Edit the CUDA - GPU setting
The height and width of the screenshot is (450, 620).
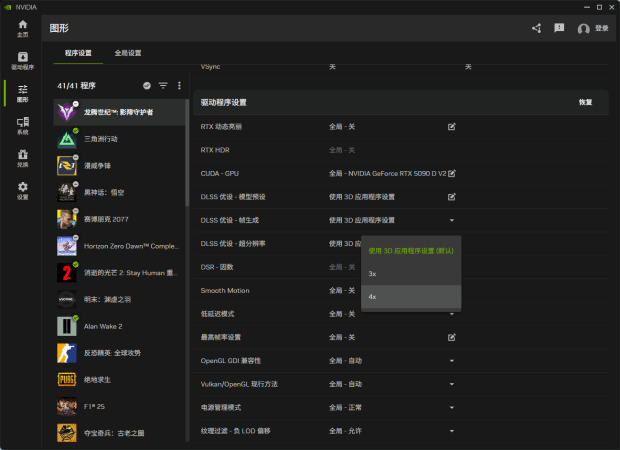(452, 173)
